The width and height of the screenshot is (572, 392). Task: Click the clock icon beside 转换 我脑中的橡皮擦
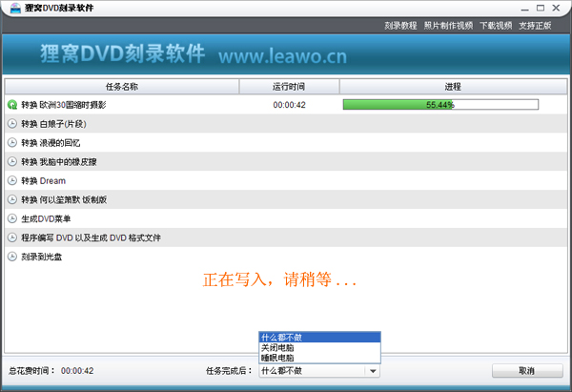tap(12, 162)
